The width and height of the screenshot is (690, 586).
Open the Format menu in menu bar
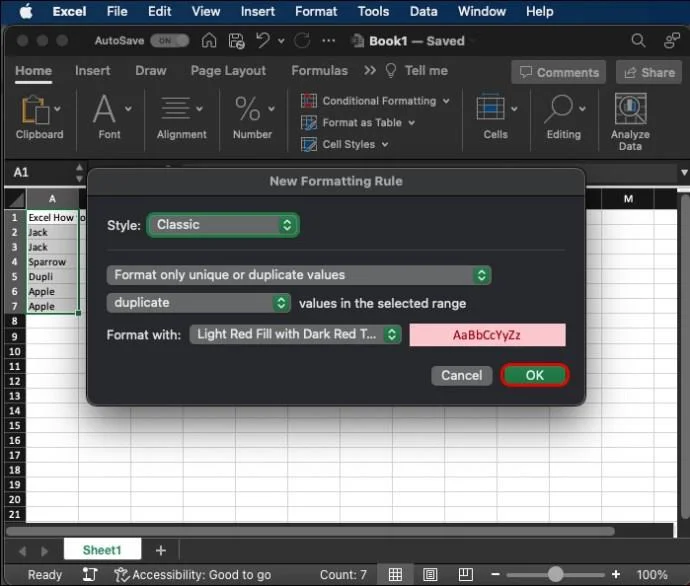click(316, 12)
